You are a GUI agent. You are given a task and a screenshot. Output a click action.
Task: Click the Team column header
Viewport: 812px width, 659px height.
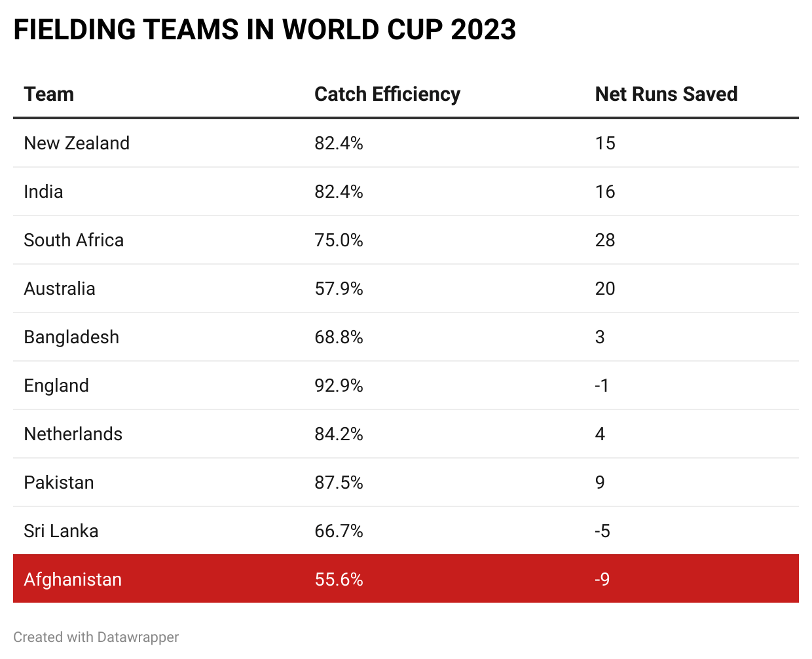tap(49, 94)
